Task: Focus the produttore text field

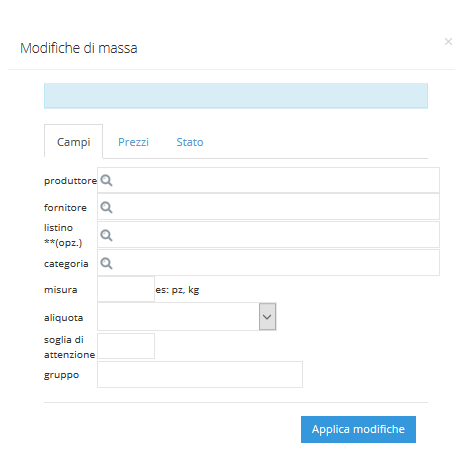Action: click(268, 180)
